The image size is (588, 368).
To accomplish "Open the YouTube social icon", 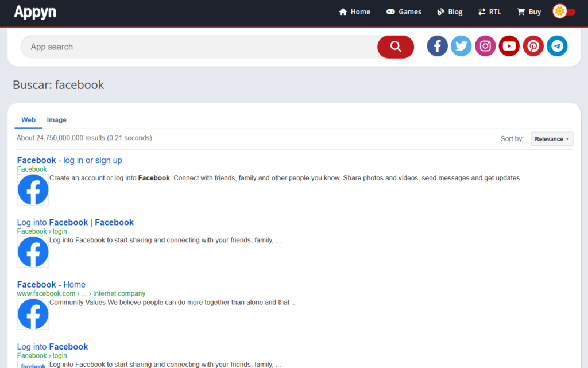I will [509, 46].
